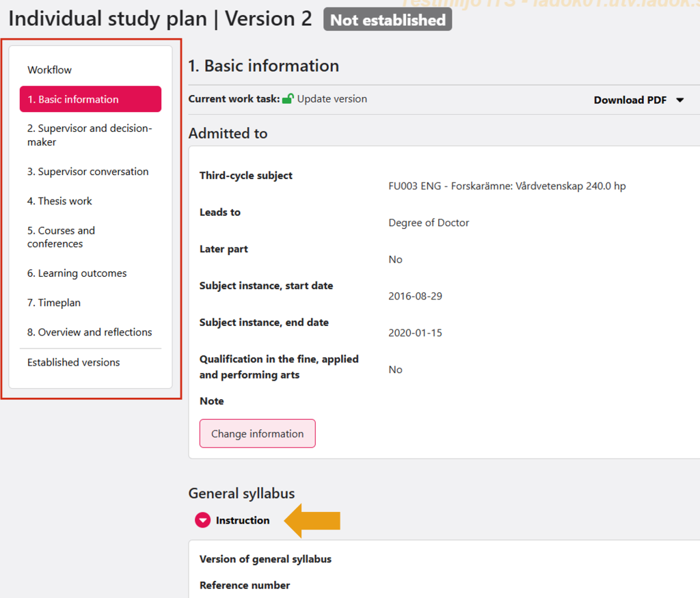Viewport: 700px width, 598px height.
Task: Select the Instruction label under General syllabus
Action: [x=243, y=520]
